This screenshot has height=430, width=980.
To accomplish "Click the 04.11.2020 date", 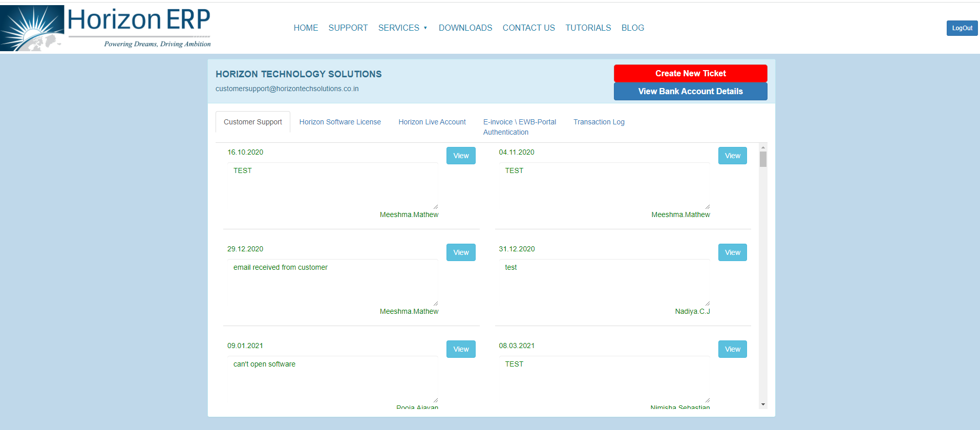I will 517,152.
